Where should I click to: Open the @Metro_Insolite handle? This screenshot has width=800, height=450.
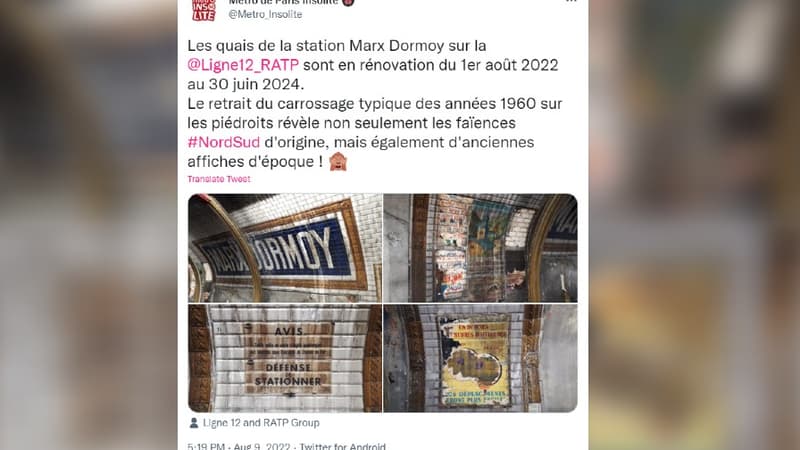pyautogui.click(x=265, y=14)
